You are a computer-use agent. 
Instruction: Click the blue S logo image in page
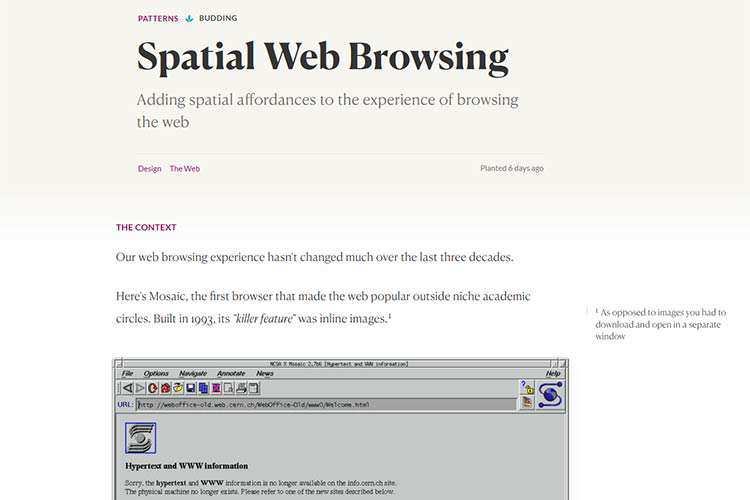140,438
